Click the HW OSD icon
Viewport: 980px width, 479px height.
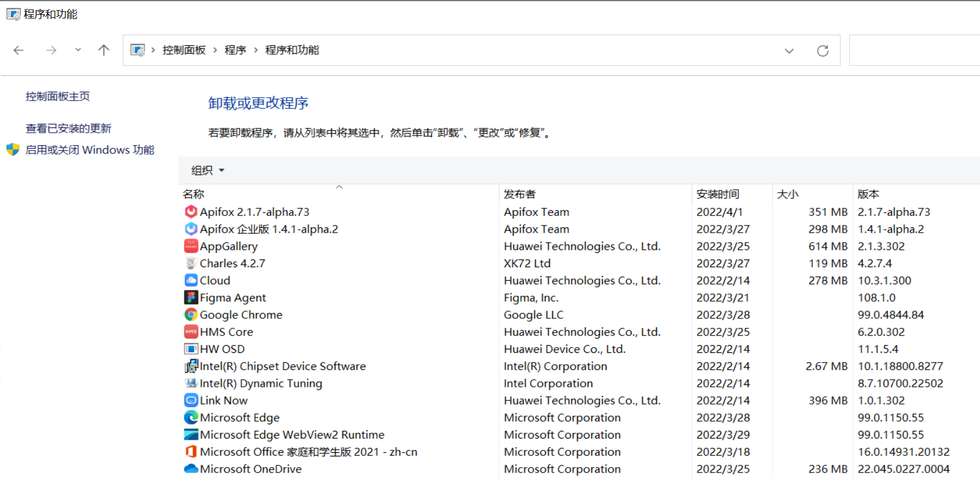[x=191, y=349]
